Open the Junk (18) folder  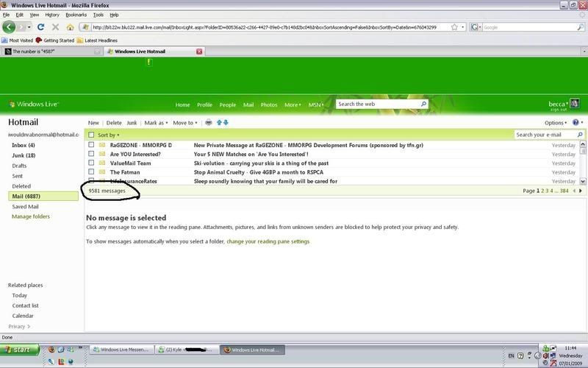[x=24, y=156]
